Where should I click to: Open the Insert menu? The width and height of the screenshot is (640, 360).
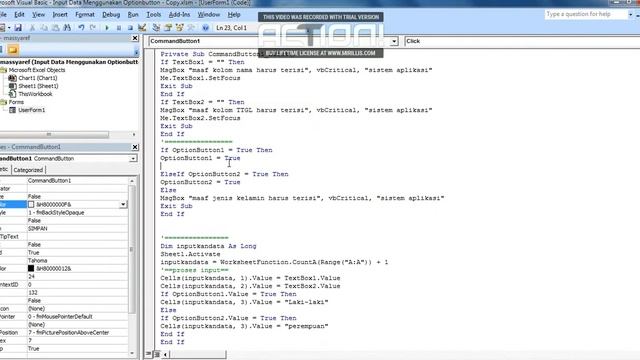pos(60,15)
